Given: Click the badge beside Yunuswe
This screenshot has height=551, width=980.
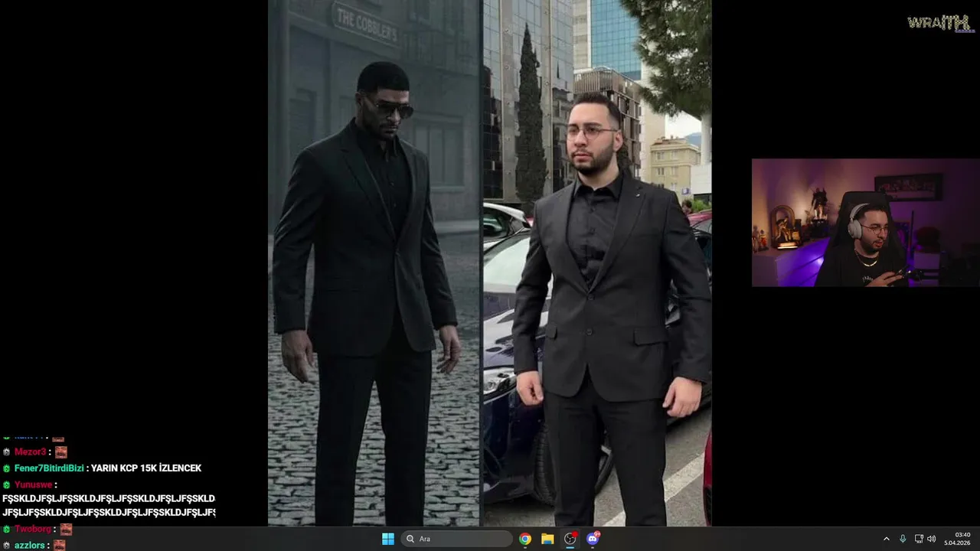Looking at the screenshot, I should [7, 484].
